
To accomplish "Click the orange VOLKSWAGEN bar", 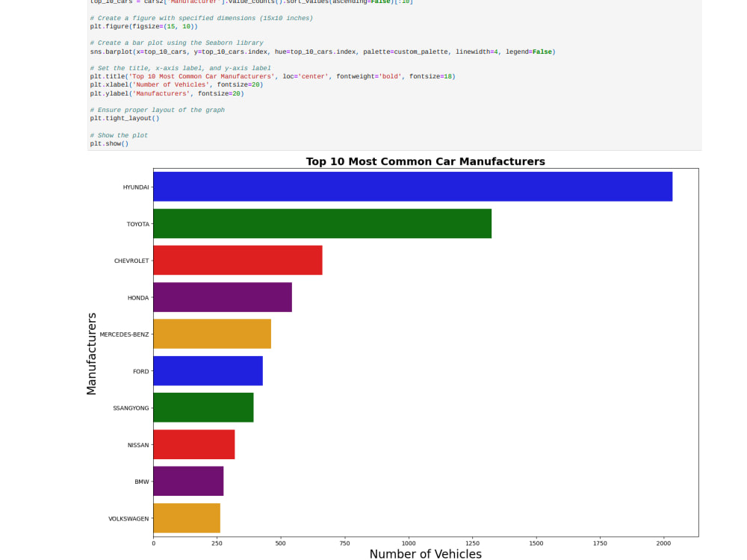I will 187,518.
